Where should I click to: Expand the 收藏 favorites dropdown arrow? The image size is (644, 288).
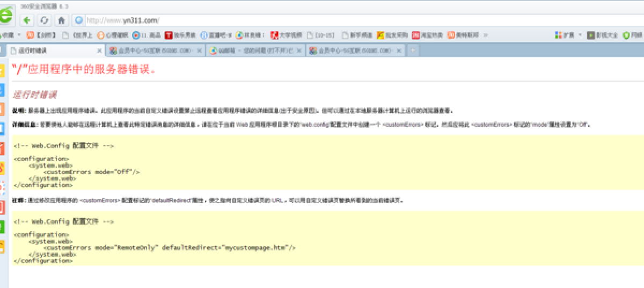20,35
